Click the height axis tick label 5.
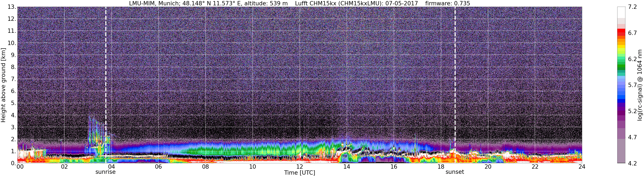This screenshot has width=644, height=177. click(x=14, y=103)
